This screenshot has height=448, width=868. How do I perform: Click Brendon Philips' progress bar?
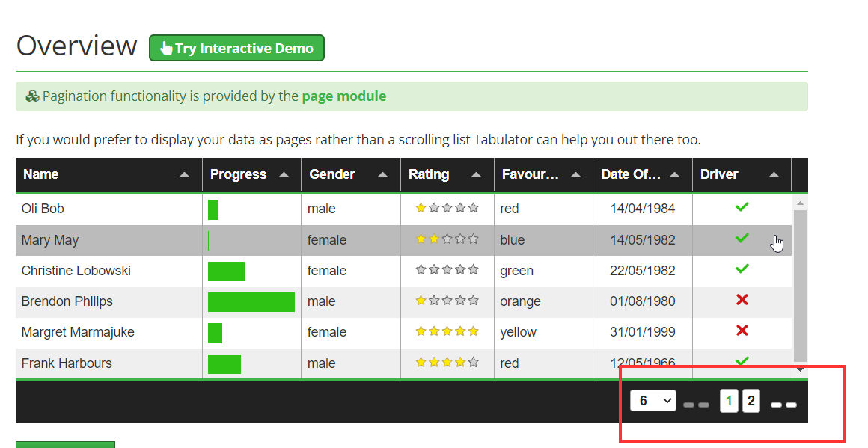pos(250,301)
